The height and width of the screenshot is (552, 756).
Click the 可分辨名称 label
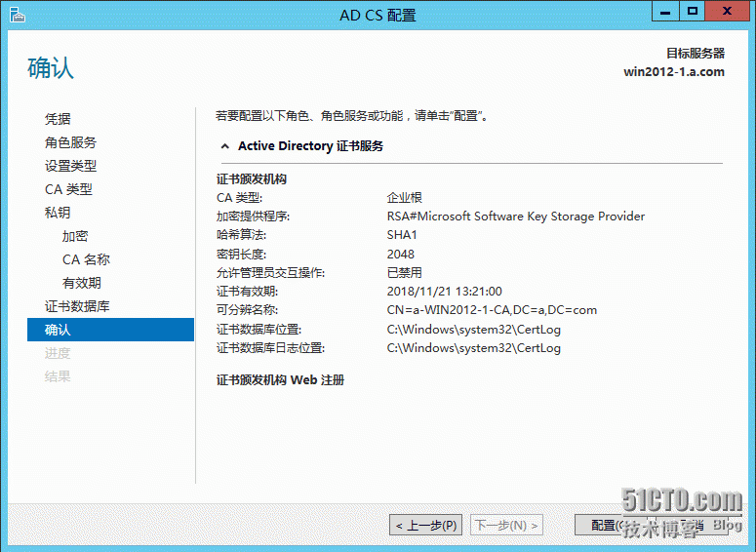tap(248, 310)
